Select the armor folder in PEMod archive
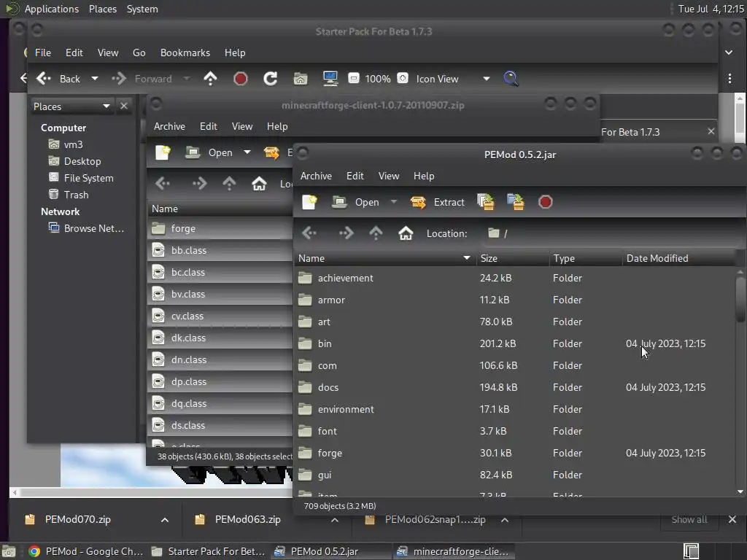This screenshot has height=560, width=747. point(514,300)
